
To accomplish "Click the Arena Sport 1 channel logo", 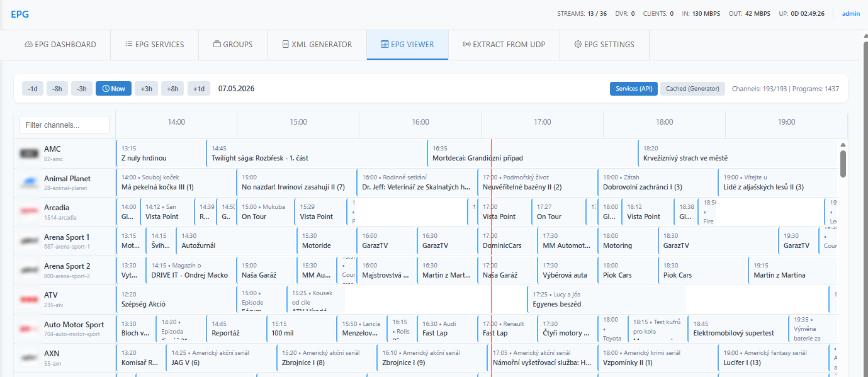I will pyautogui.click(x=28, y=241).
